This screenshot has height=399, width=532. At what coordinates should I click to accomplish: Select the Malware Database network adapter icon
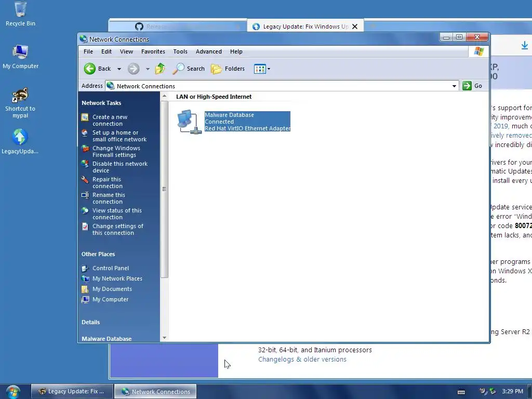click(x=189, y=122)
